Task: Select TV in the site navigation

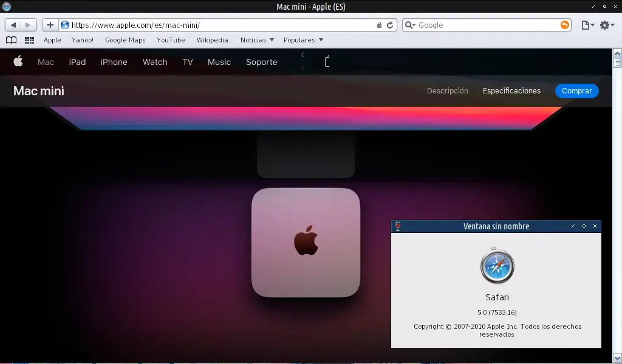Action: click(188, 62)
